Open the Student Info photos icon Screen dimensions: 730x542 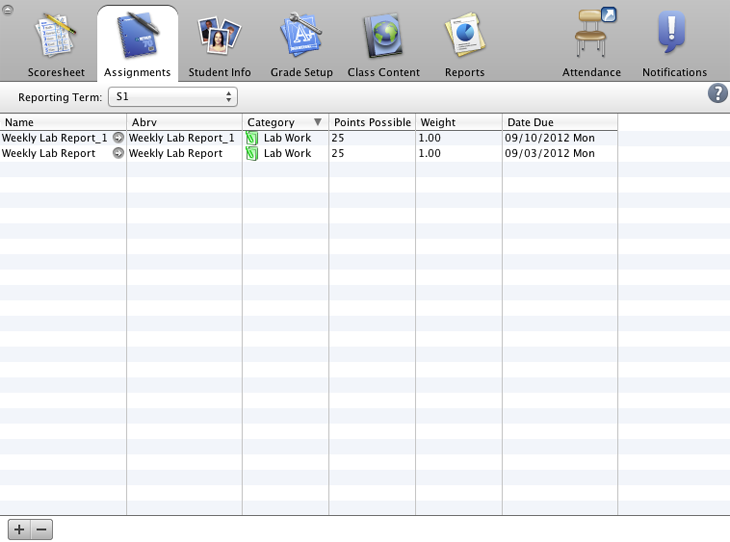pyautogui.click(x=219, y=37)
